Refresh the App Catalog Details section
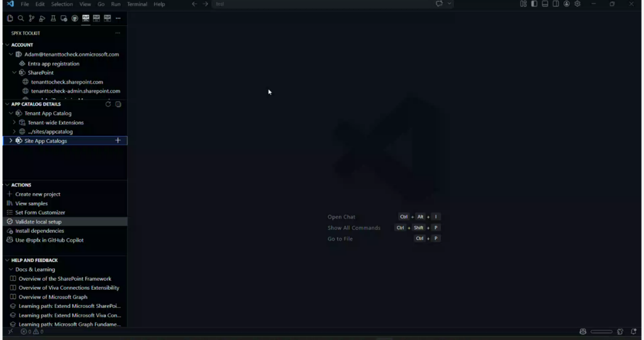Viewport: 644px width, 340px height. point(108,104)
